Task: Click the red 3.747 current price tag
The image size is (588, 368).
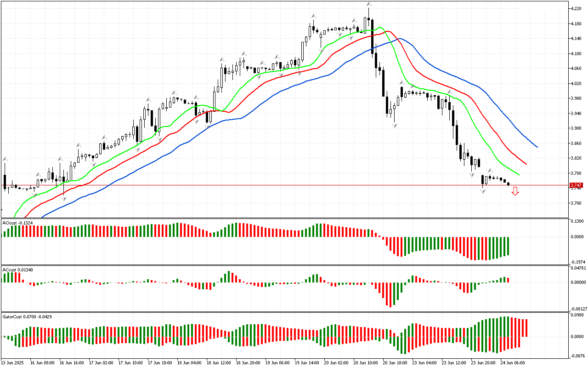Action: 575,185
